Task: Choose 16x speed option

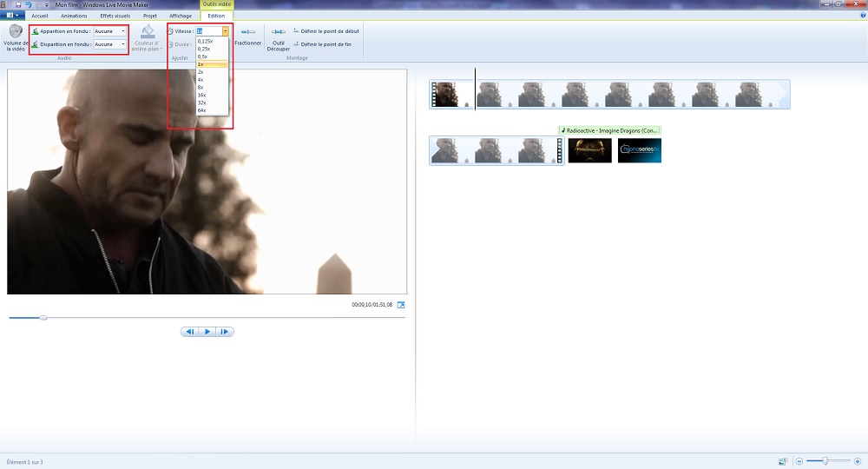Action: coord(212,96)
